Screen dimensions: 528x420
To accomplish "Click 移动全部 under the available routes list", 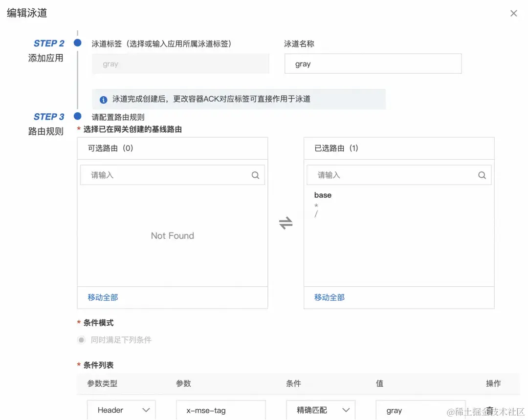I will pos(102,298).
